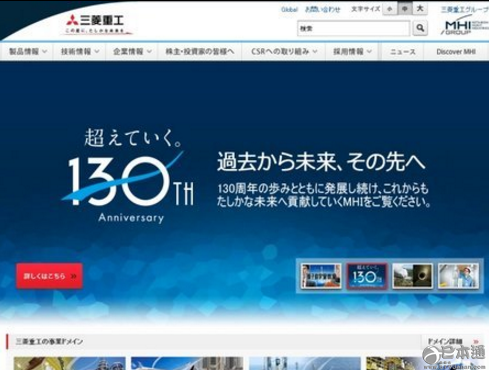Click the 過去から未来、その先へ headline

point(321,162)
